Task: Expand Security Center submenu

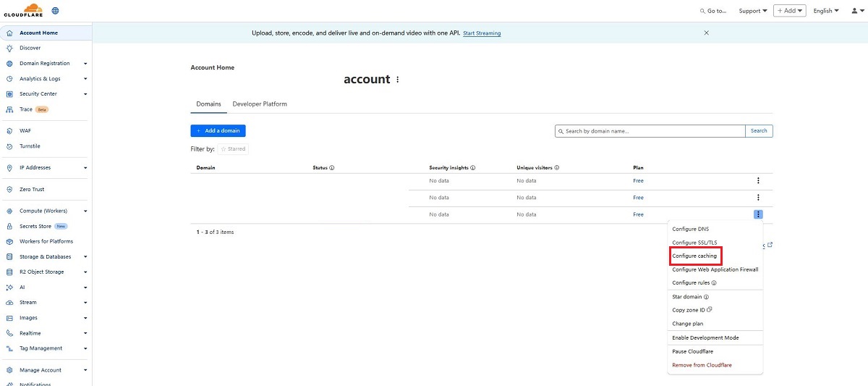Action: point(85,94)
